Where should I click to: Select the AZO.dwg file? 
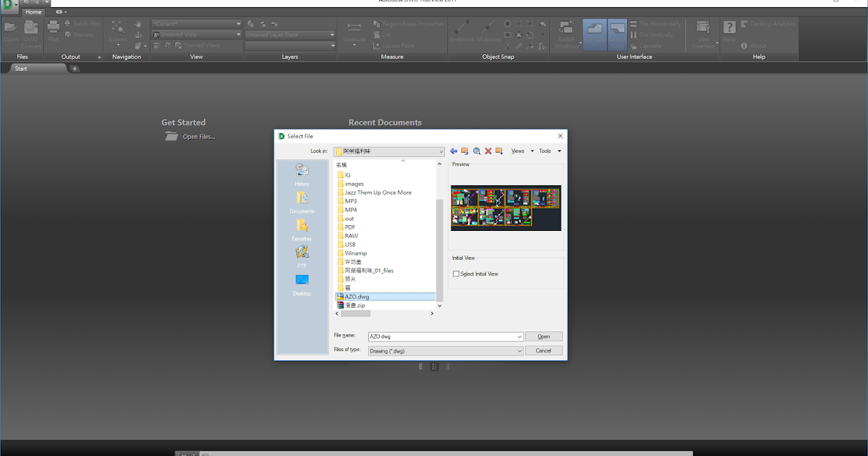click(386, 297)
